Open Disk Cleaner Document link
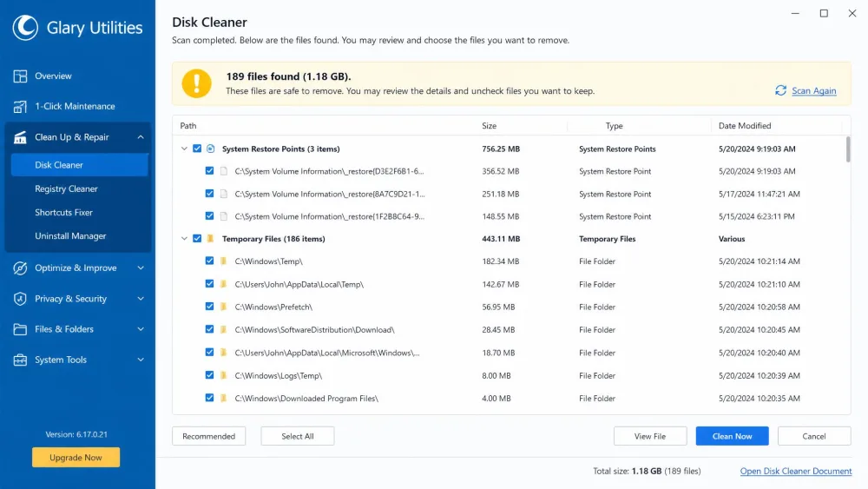Viewport: 868px width, 489px height. click(x=795, y=472)
